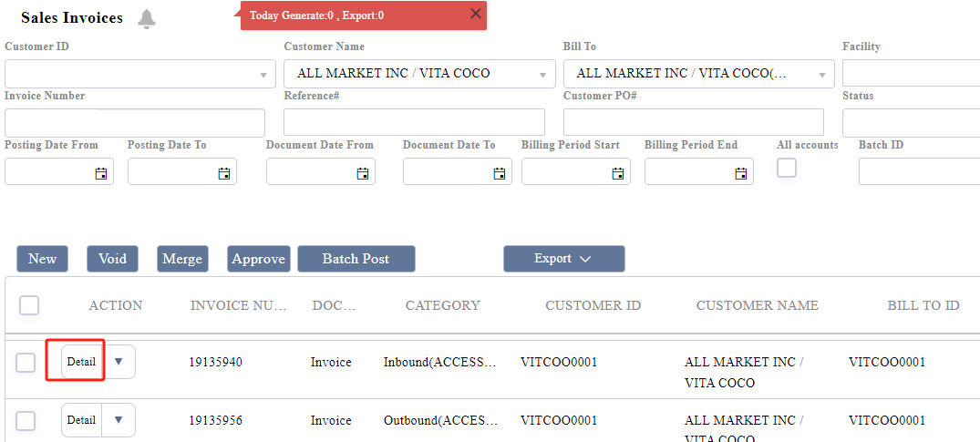Open the Customer Name dropdown
The height and width of the screenshot is (442, 980).
click(542, 75)
